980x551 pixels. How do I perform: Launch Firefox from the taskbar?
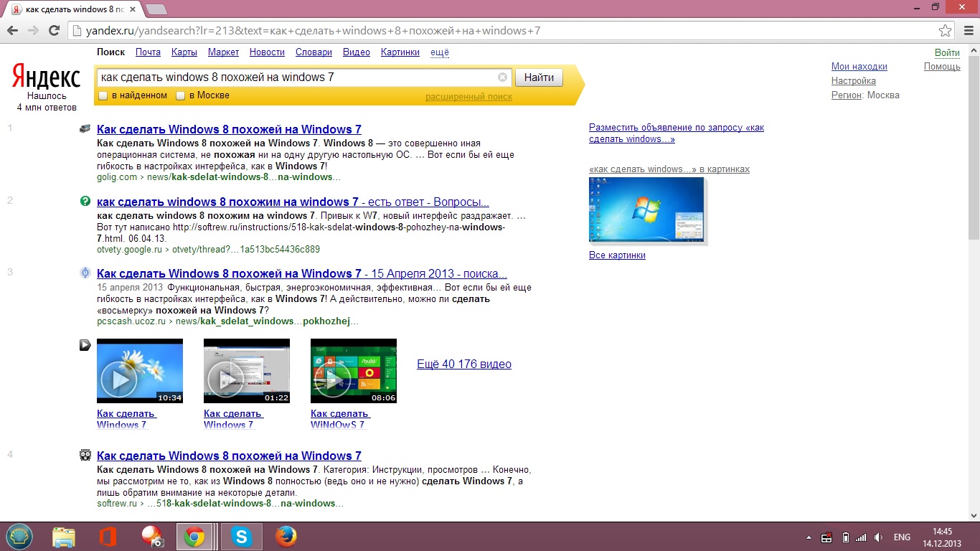click(286, 537)
